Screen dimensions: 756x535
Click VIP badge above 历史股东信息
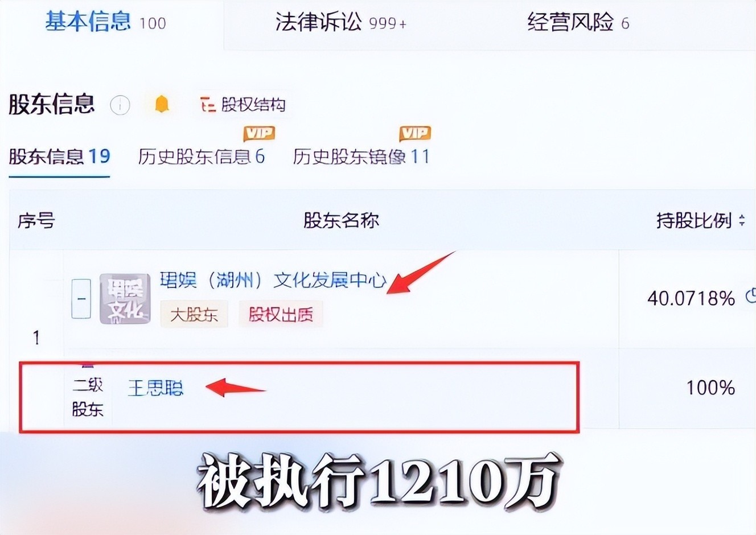pyautogui.click(x=259, y=133)
